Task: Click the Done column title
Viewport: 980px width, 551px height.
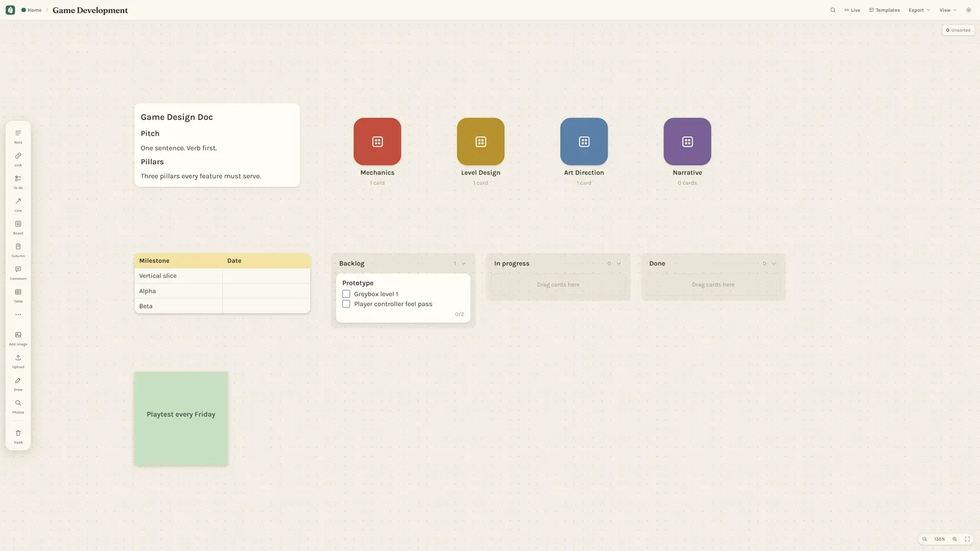Action: point(657,264)
